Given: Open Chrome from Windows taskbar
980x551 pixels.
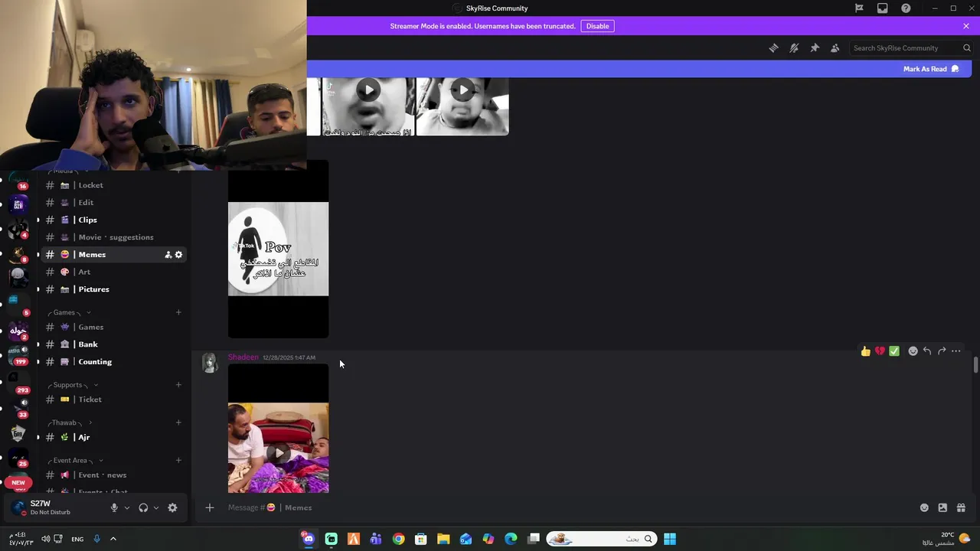Looking at the screenshot, I should click(x=398, y=539).
